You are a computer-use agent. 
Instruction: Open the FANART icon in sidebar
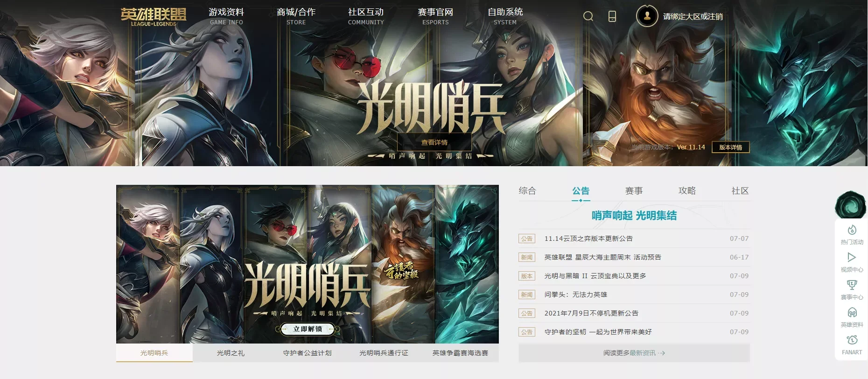point(852,345)
